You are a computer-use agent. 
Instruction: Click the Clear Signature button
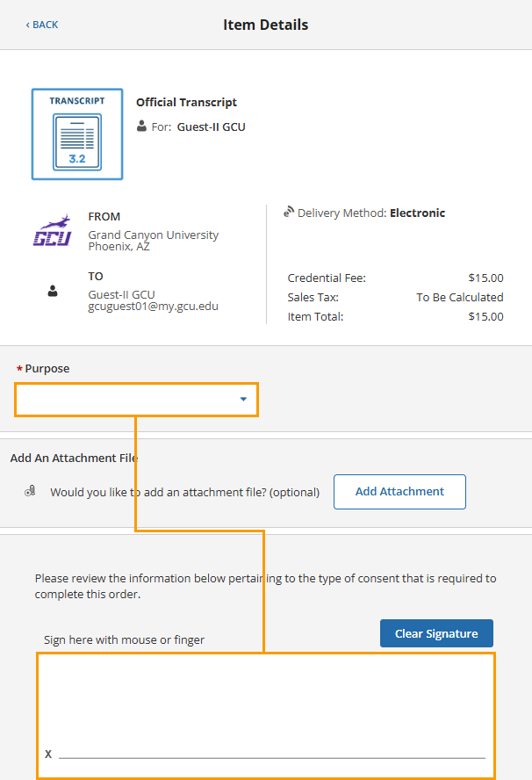[436, 633]
